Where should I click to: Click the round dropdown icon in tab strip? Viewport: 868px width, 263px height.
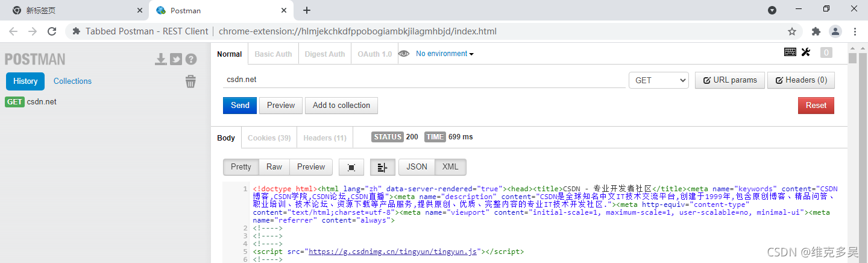pos(772,10)
